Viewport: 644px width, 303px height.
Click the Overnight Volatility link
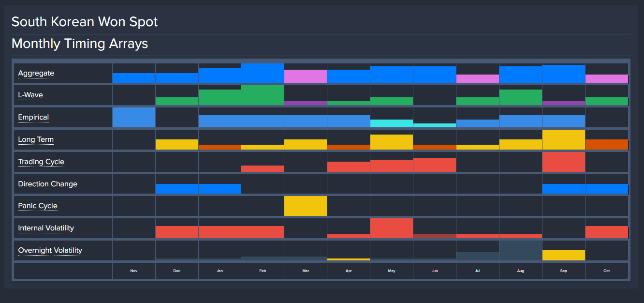coord(50,250)
